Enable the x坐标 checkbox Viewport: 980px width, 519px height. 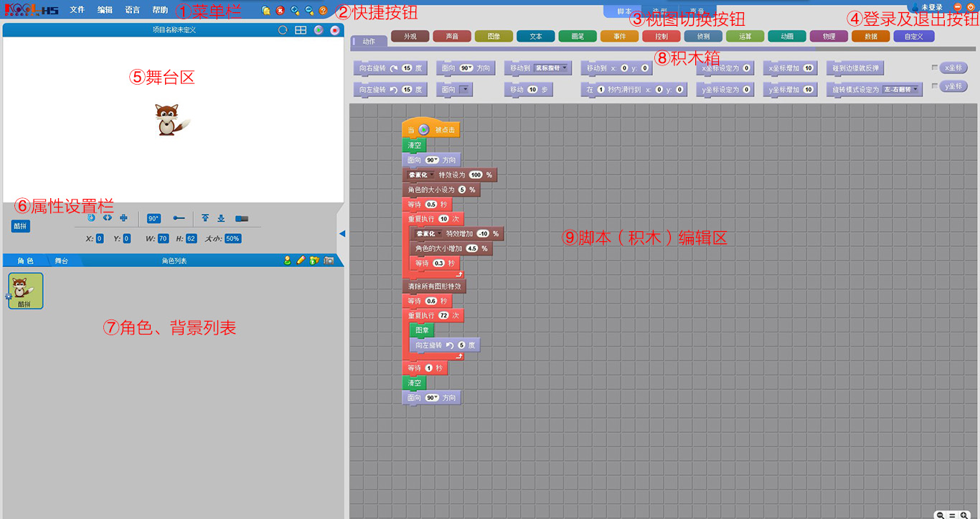point(935,67)
